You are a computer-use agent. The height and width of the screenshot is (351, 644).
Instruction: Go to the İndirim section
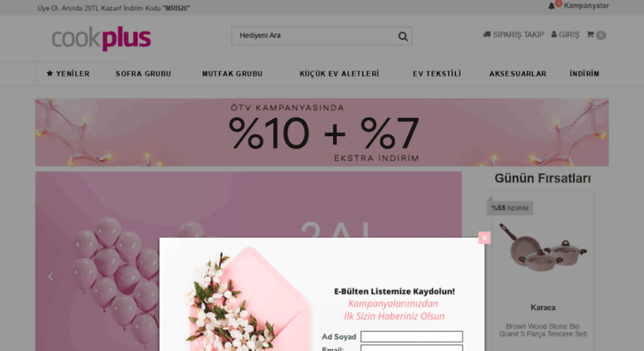(x=584, y=74)
